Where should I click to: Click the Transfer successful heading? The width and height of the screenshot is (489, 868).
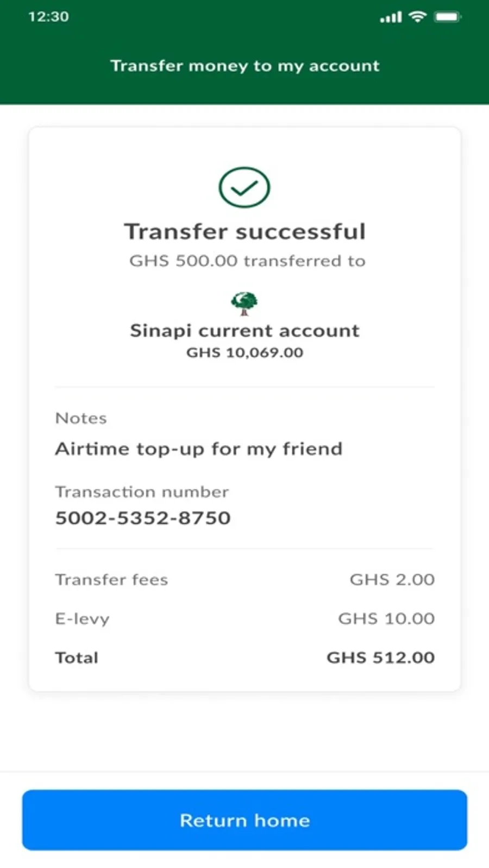[245, 231]
